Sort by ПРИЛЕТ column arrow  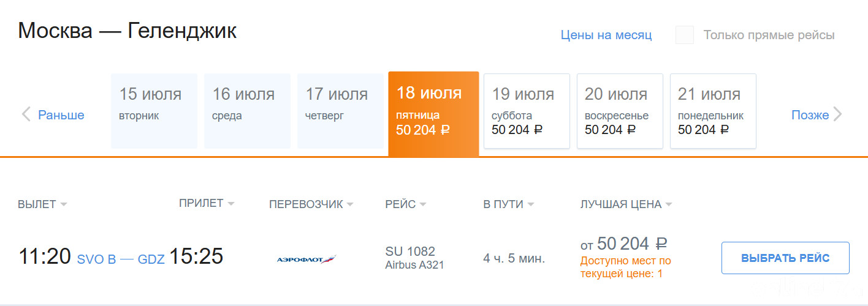pos(230,204)
